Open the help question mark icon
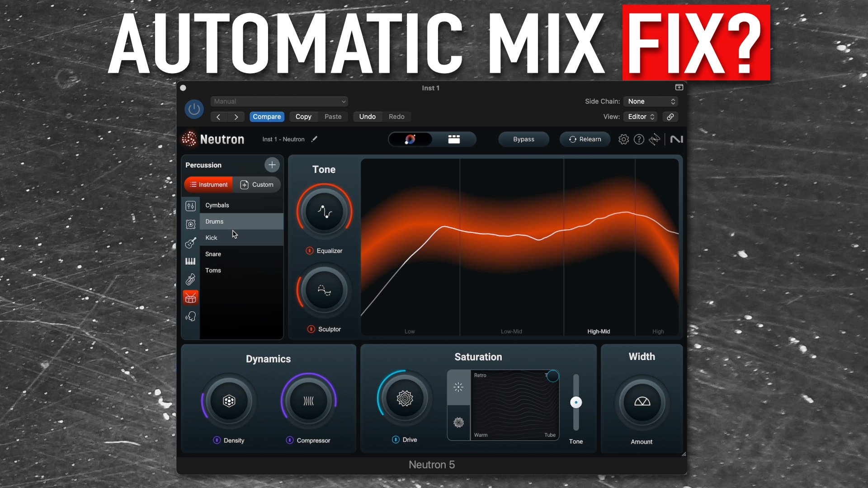 639,139
